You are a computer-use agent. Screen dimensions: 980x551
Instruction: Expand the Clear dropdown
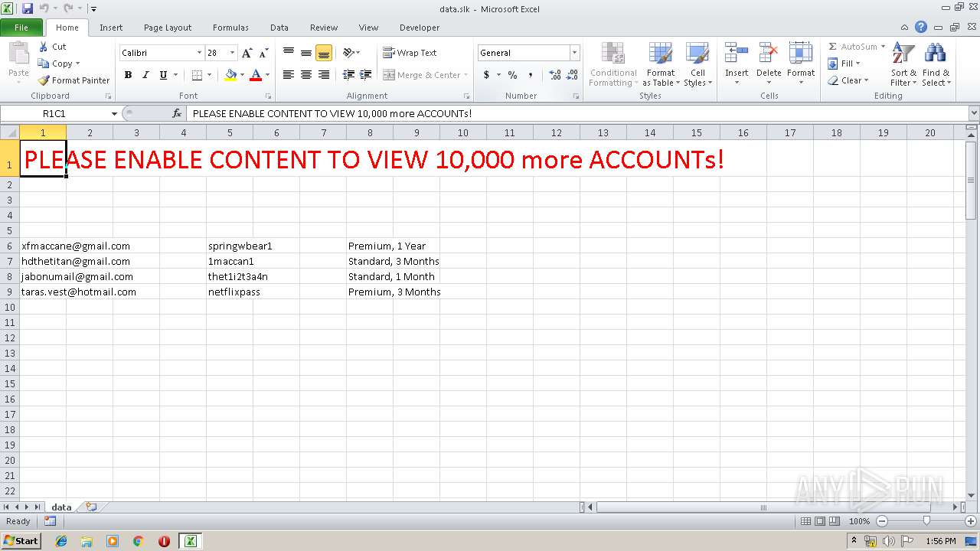point(866,80)
